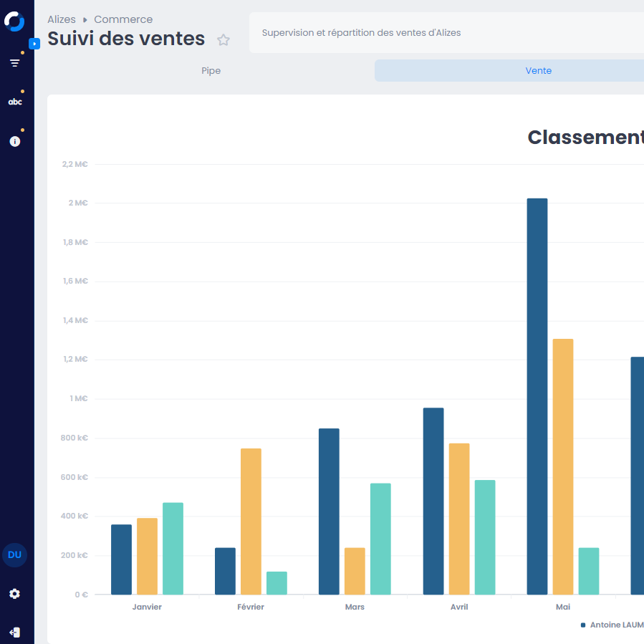Click the logout icon
Screen dimensions: 644x644
coord(14,633)
